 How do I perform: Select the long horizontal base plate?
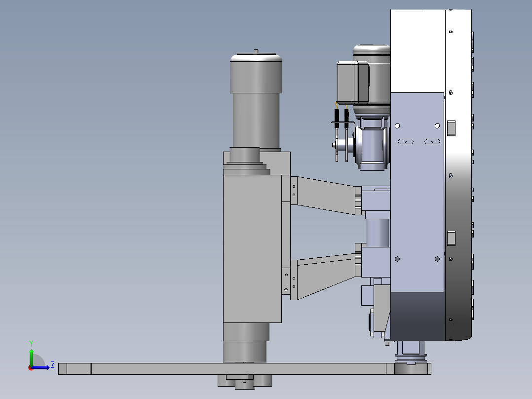tap(244, 369)
